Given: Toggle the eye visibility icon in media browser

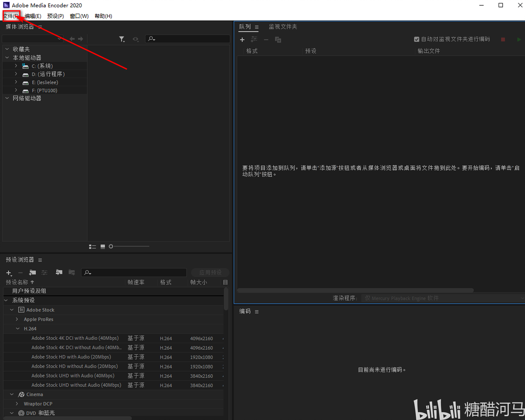Looking at the screenshot, I should (x=135, y=39).
